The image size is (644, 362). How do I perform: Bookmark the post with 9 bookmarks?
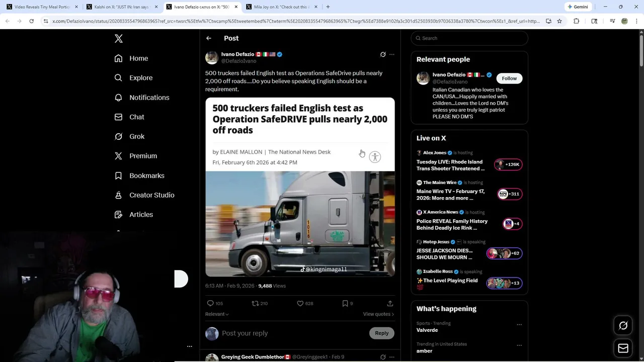pos(345,303)
